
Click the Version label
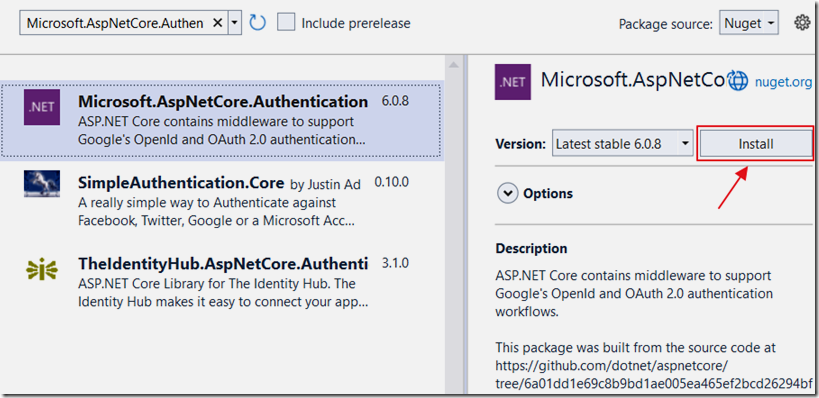tap(521, 144)
